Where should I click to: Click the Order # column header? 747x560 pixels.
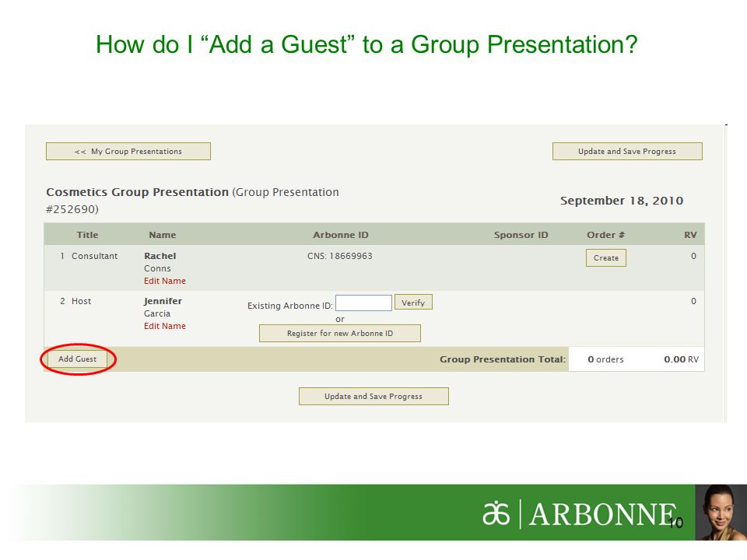(605, 235)
